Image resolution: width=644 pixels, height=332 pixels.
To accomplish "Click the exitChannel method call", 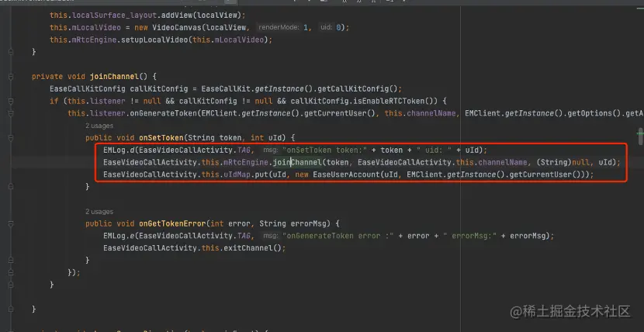I will point(248,248).
